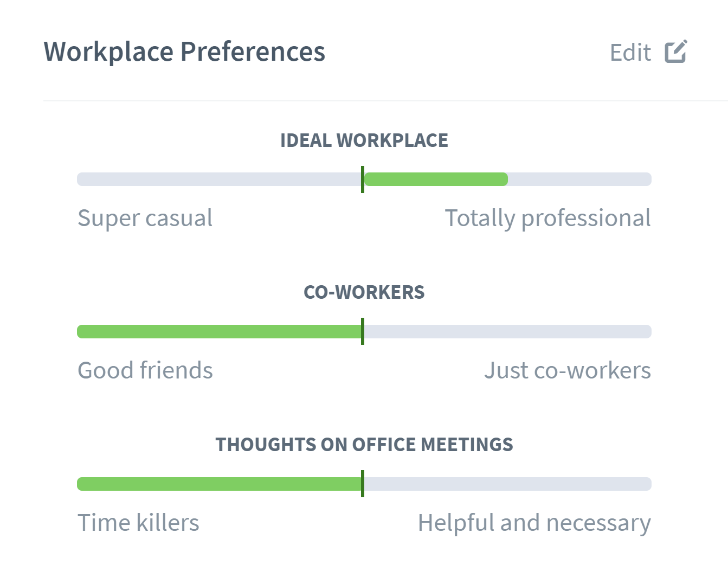This screenshot has height=584, width=728.
Task: Click the gray track left of Ideal Workplace handle
Action: 217,178
